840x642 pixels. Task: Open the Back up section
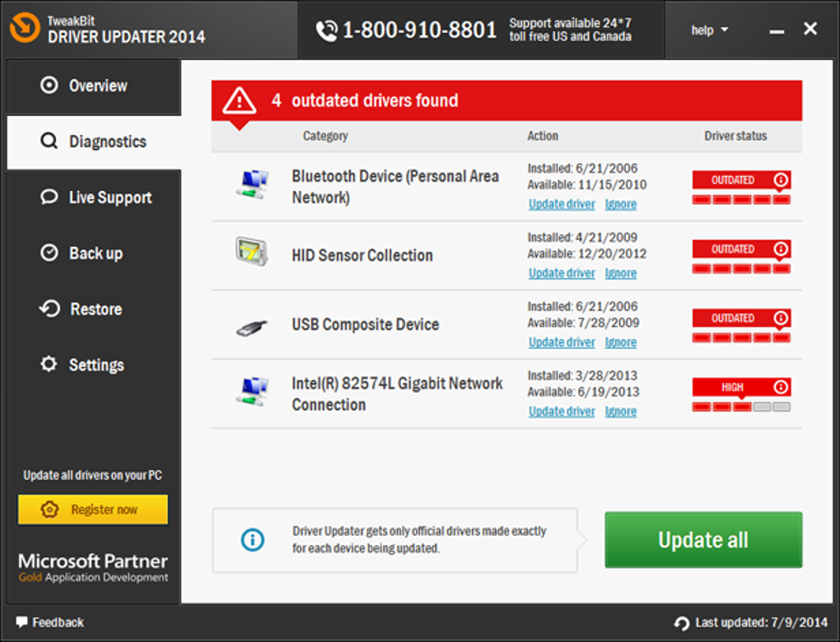point(94,254)
